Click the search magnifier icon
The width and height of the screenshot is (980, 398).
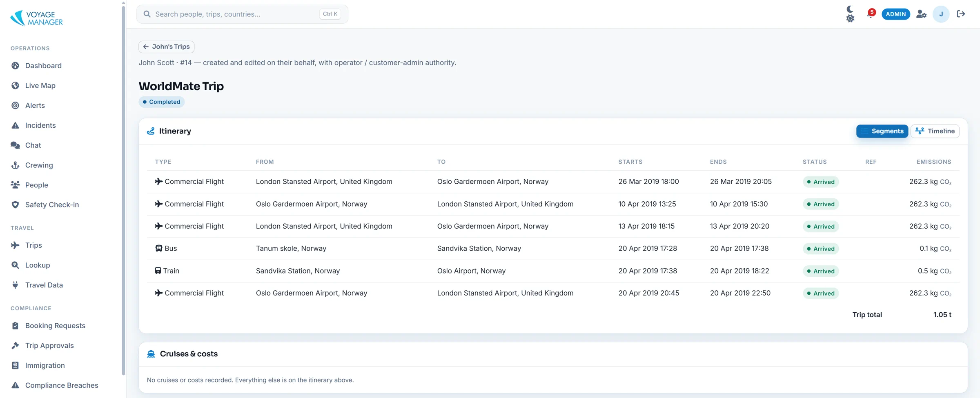click(x=147, y=14)
